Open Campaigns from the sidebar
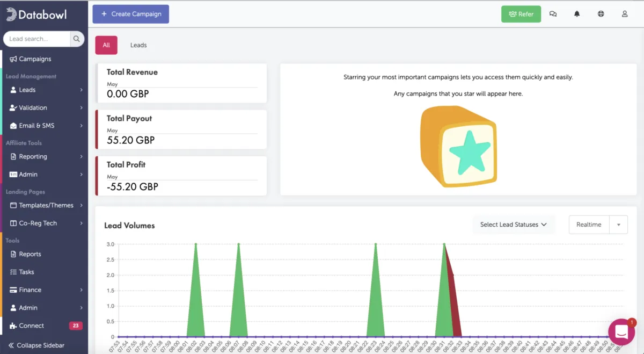644x354 pixels. [35, 59]
